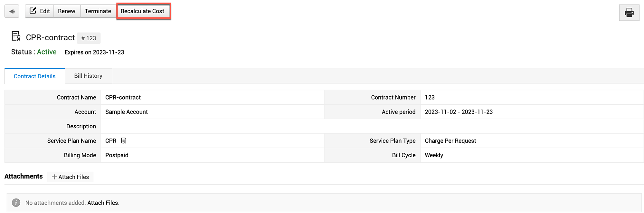Click the info icon in the attachments notice
Screen dimensions: 644x213
(x=16, y=203)
